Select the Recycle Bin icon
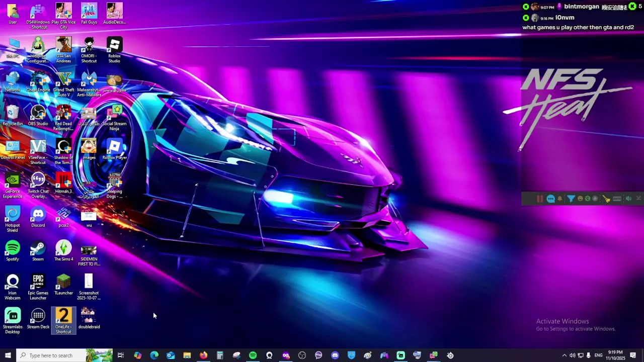644x362 pixels. point(13,116)
